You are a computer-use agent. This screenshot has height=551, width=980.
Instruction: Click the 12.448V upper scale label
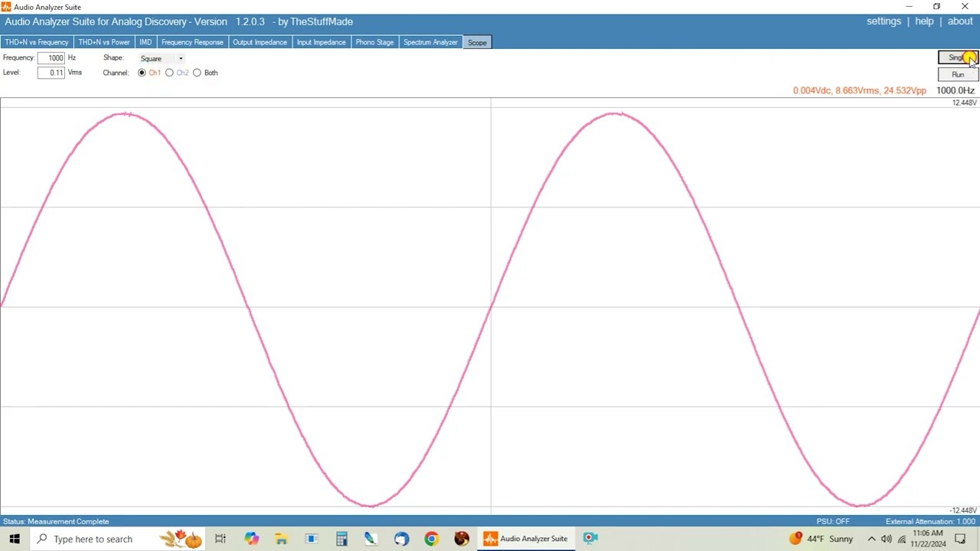point(964,103)
